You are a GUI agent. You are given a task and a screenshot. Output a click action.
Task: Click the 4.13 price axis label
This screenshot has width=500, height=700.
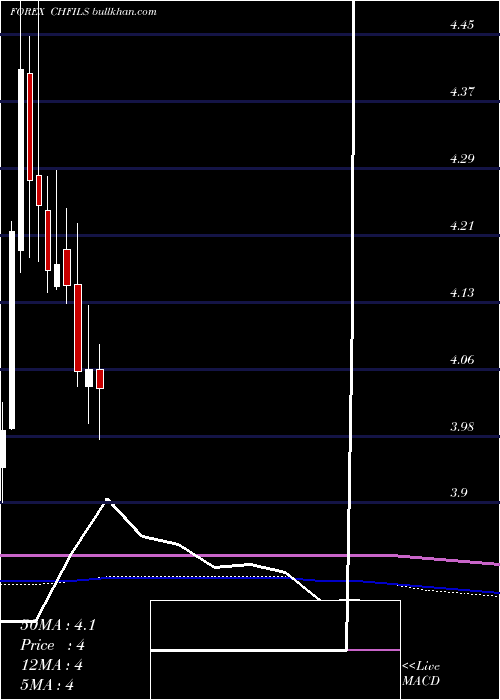coord(462,293)
